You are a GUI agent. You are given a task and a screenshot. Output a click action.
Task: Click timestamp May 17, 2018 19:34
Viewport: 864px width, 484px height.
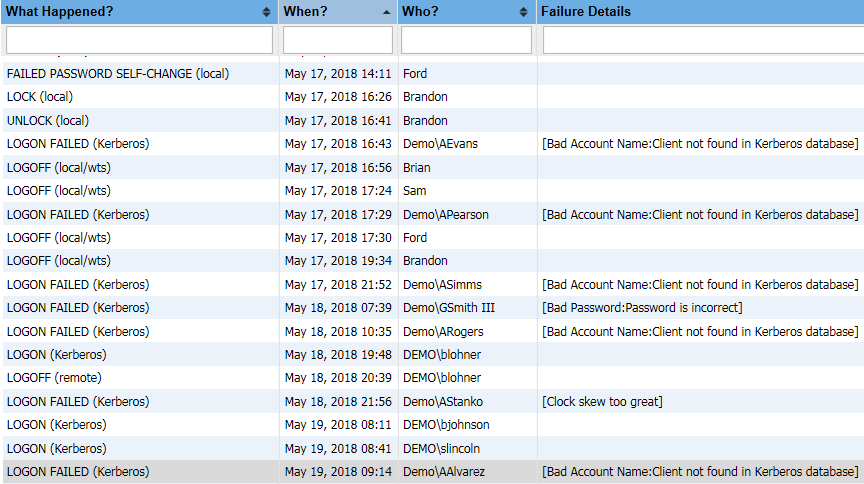point(338,261)
